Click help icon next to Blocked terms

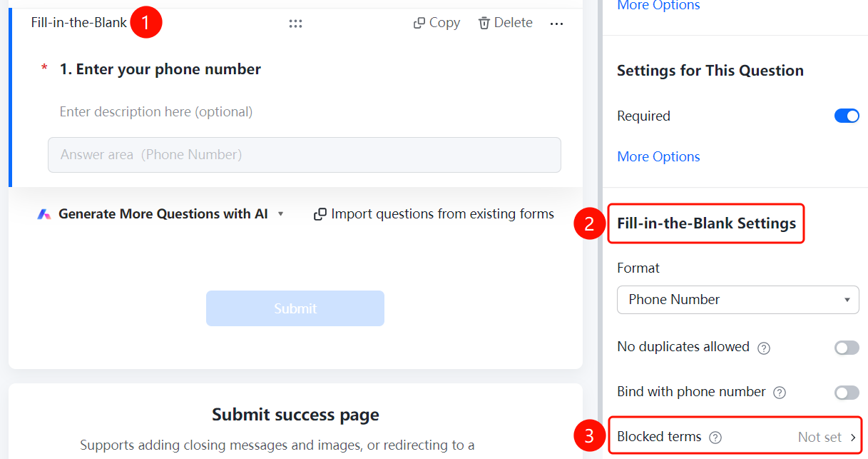[716, 438]
